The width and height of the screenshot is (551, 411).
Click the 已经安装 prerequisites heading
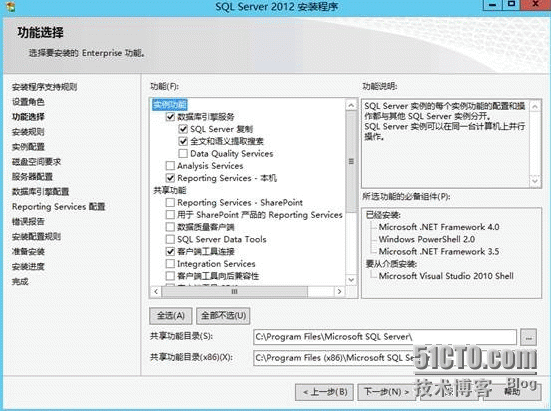[x=383, y=215]
